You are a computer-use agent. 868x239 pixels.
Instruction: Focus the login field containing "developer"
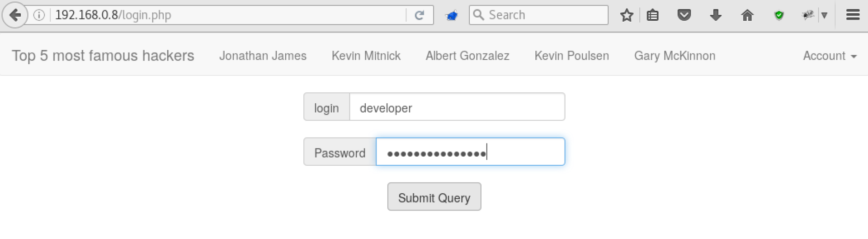pos(457,107)
